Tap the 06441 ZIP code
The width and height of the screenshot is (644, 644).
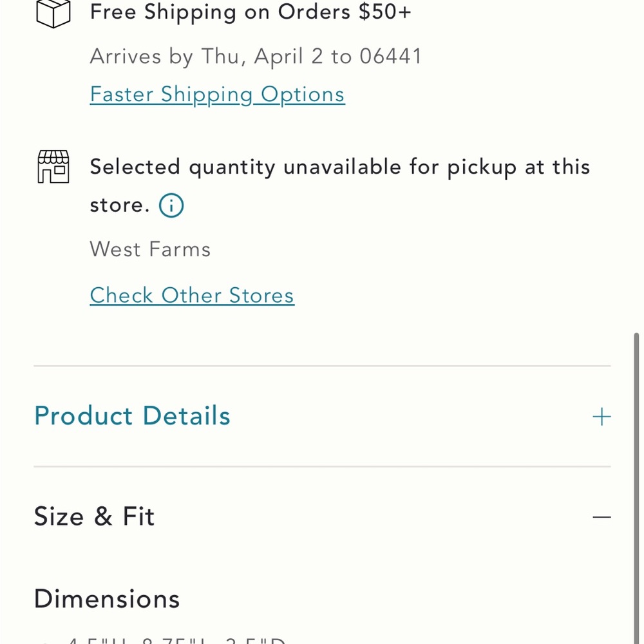390,57
